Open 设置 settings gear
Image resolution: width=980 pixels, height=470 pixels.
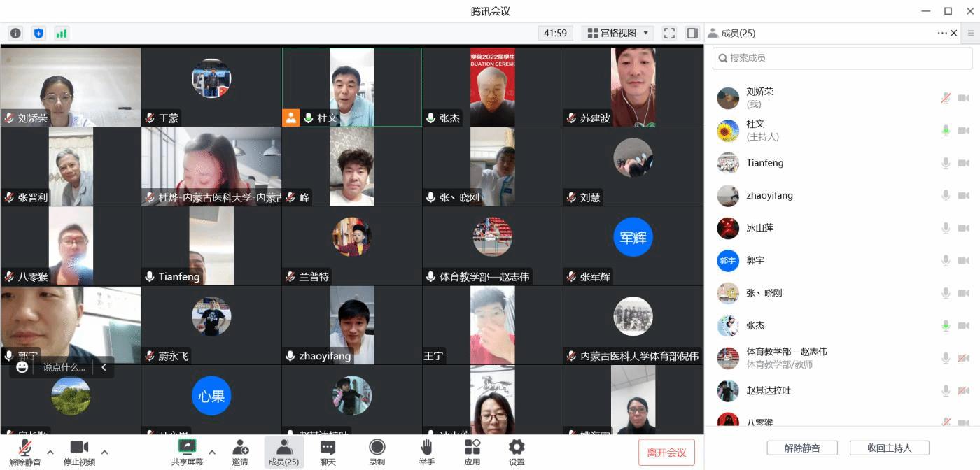(517, 452)
